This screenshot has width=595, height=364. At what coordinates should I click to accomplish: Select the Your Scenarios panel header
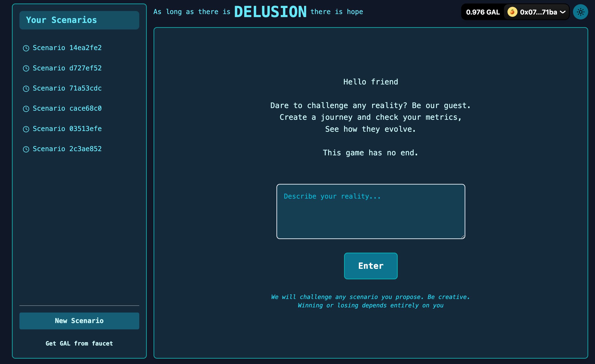(x=80, y=20)
